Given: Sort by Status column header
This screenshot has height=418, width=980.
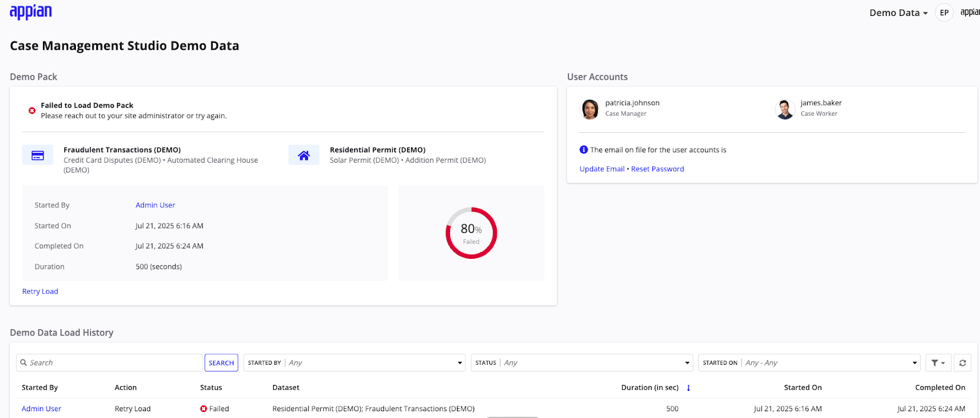Looking at the screenshot, I should (x=211, y=388).
